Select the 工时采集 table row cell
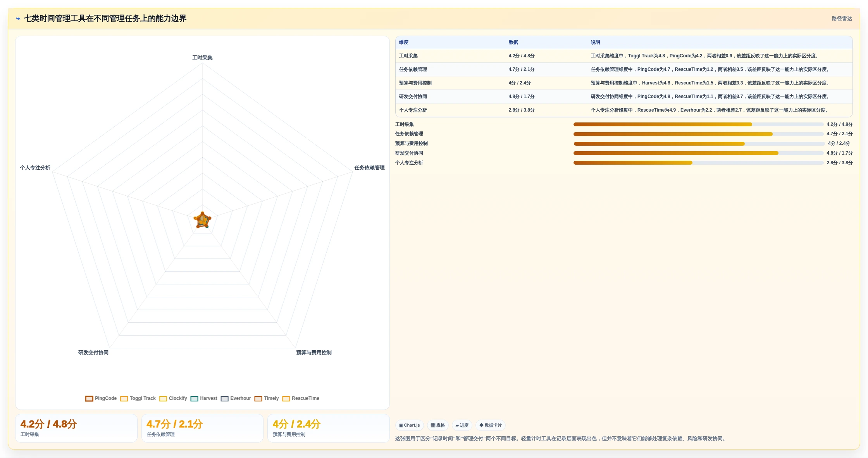Screen dimensions: 868x458 408,56
